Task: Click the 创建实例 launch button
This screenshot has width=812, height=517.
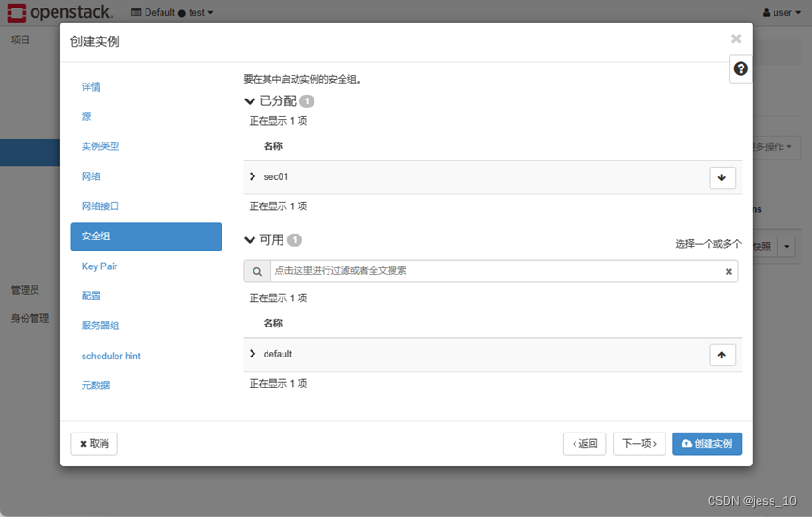Action: 707,444
